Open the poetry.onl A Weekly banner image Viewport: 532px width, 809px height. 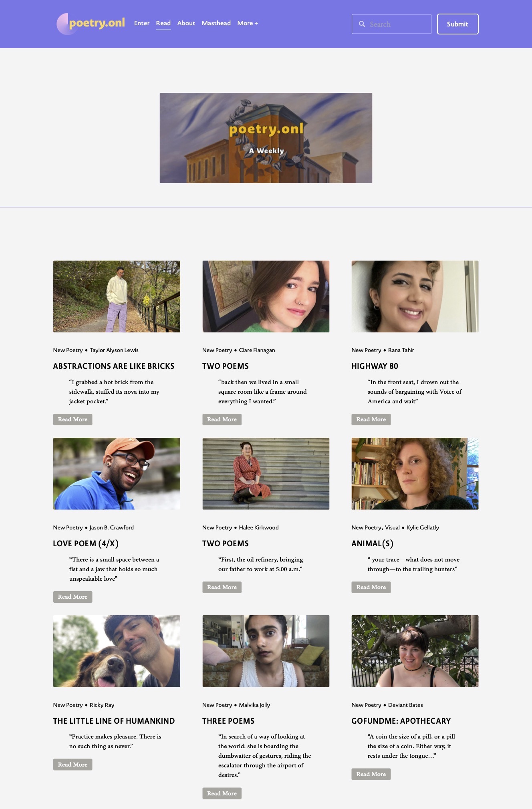(266, 138)
